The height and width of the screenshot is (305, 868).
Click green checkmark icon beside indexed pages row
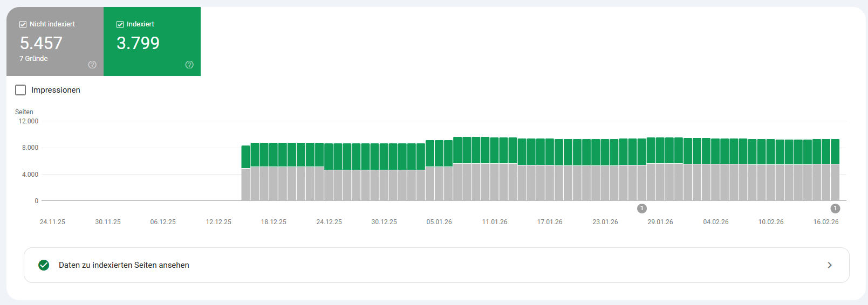point(44,265)
